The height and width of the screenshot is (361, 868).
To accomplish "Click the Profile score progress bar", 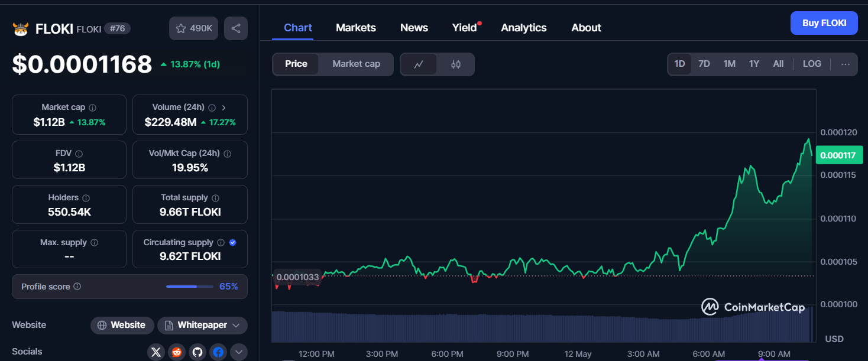I will coord(189,287).
